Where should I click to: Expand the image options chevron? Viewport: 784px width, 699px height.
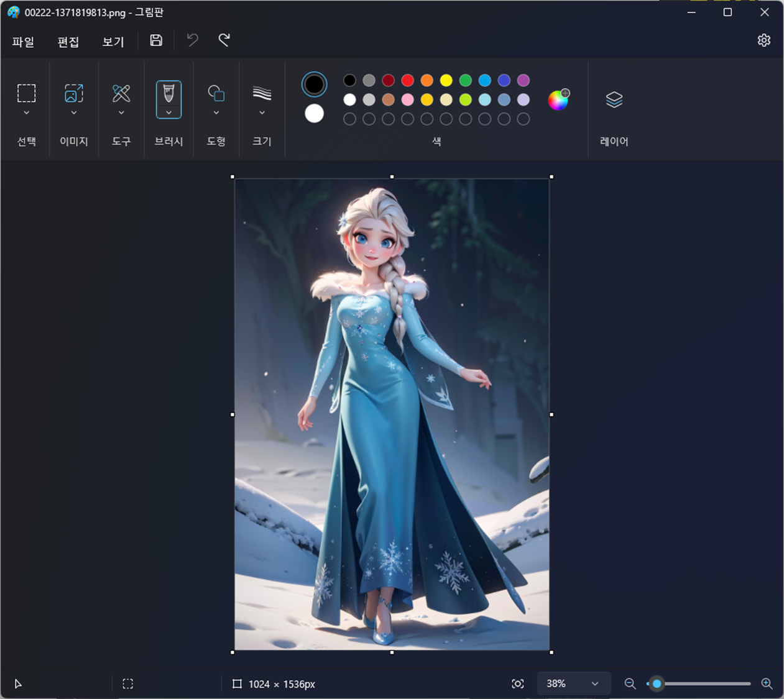pyautogui.click(x=74, y=113)
